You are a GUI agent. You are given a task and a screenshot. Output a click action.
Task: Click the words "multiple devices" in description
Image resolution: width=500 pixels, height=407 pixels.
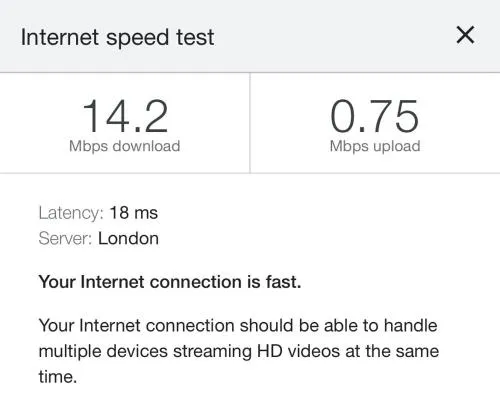coord(103,351)
